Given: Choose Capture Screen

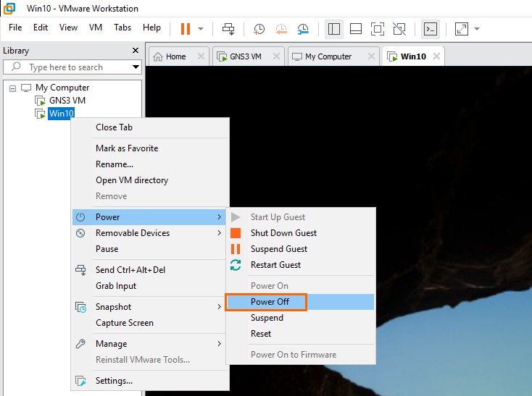Looking at the screenshot, I should coord(149,323).
